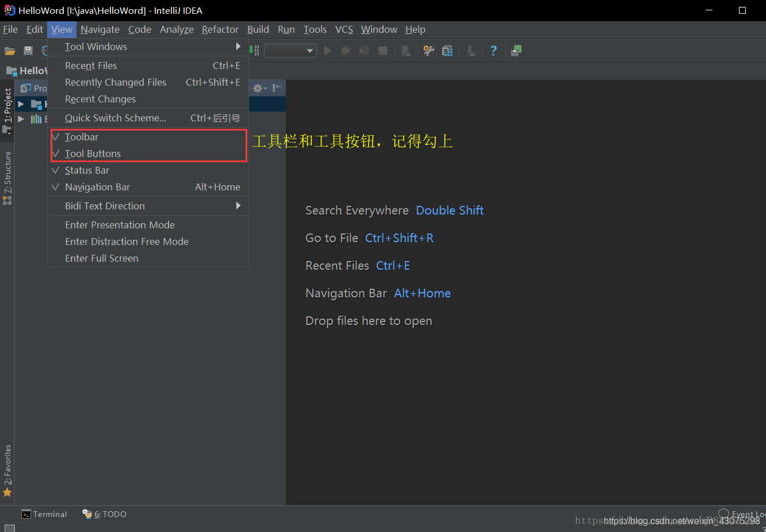Select Recent Files menu entry
The width and height of the screenshot is (766, 532).
click(x=148, y=66)
